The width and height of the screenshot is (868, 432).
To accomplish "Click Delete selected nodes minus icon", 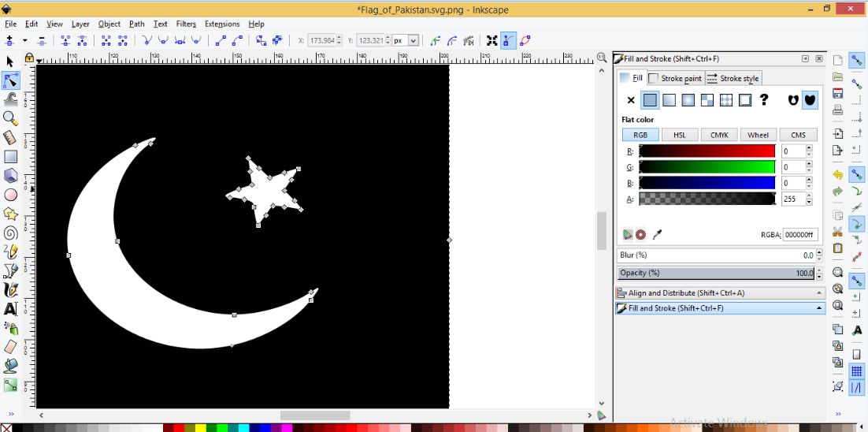I will tap(42, 40).
